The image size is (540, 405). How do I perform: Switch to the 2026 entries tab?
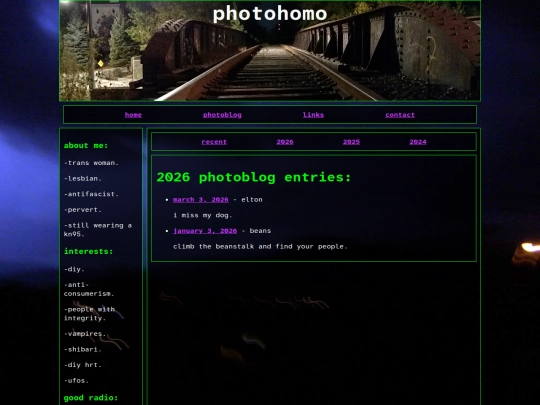(x=285, y=142)
